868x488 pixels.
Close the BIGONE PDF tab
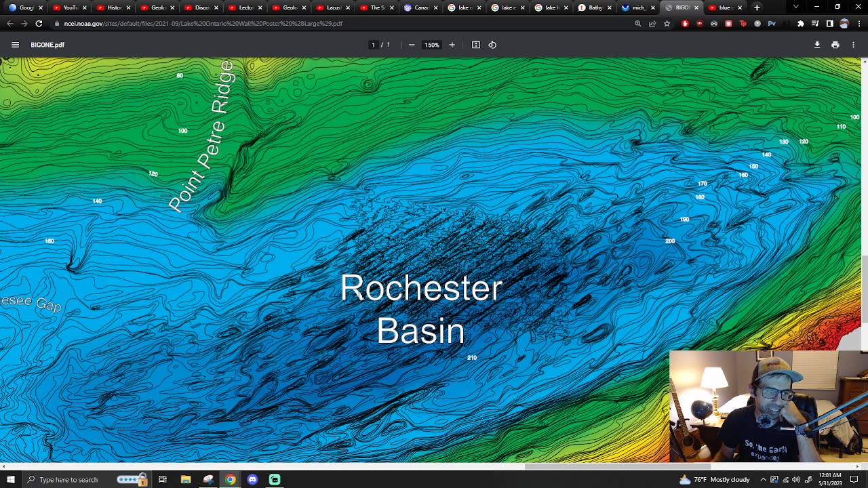[696, 7]
